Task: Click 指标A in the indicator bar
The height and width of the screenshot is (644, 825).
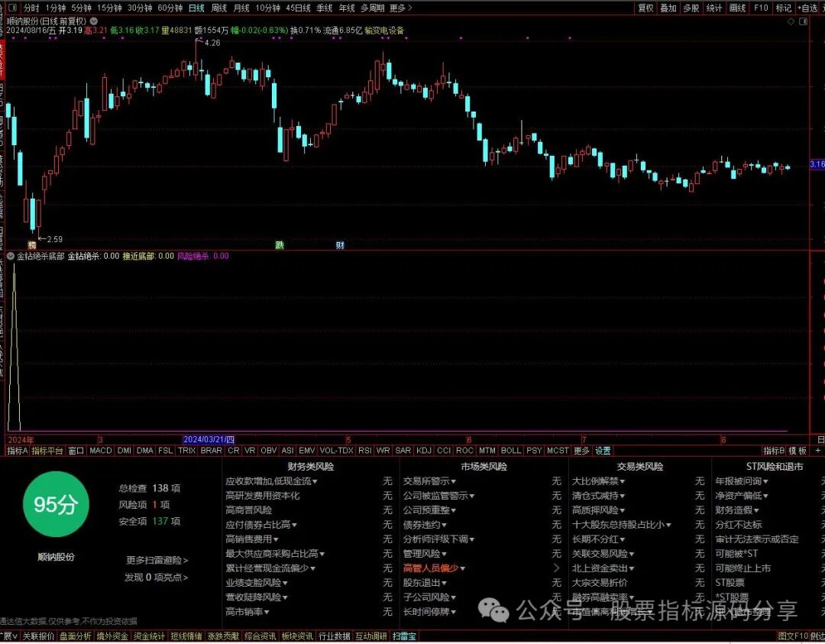Action: pyautogui.click(x=18, y=451)
